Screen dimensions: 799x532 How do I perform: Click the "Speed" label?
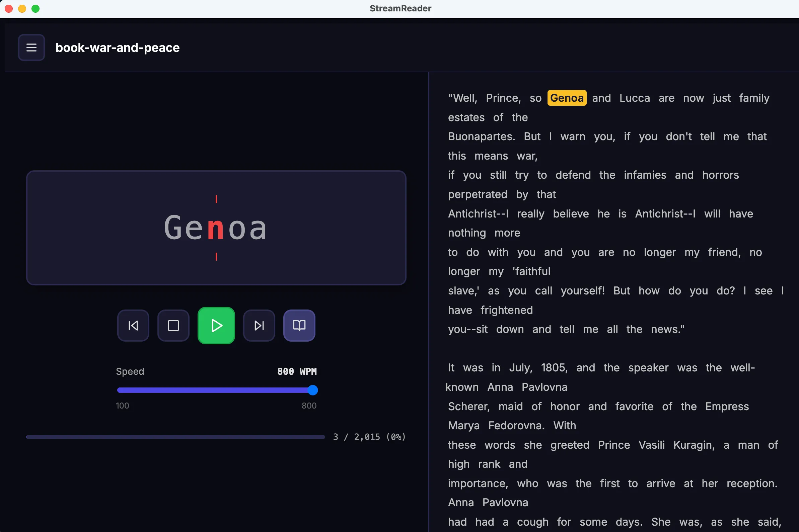130,371
